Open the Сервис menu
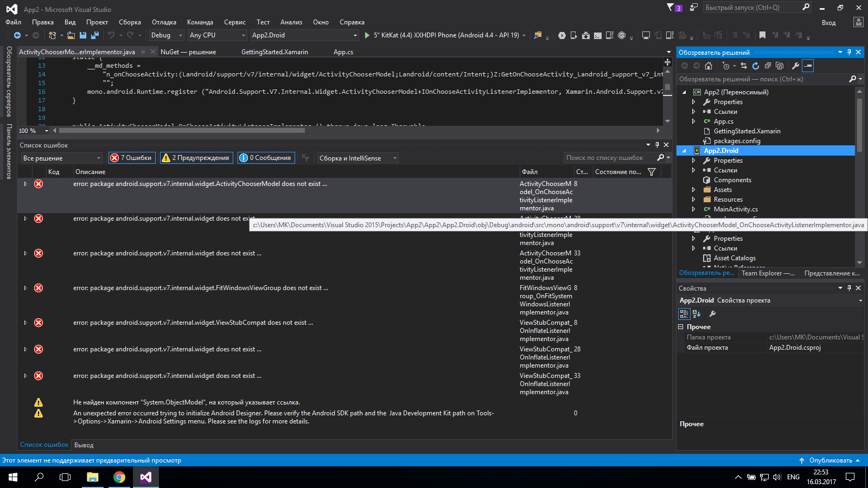This screenshot has width=868, height=488. pyautogui.click(x=235, y=22)
